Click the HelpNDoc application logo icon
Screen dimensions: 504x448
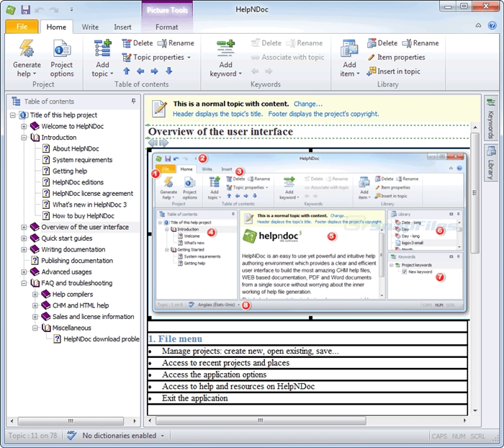tap(11, 10)
